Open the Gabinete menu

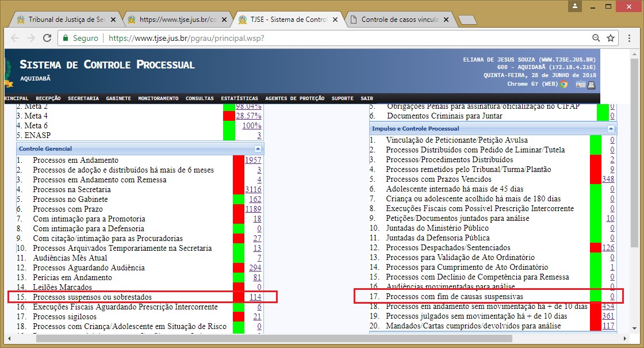click(x=118, y=98)
